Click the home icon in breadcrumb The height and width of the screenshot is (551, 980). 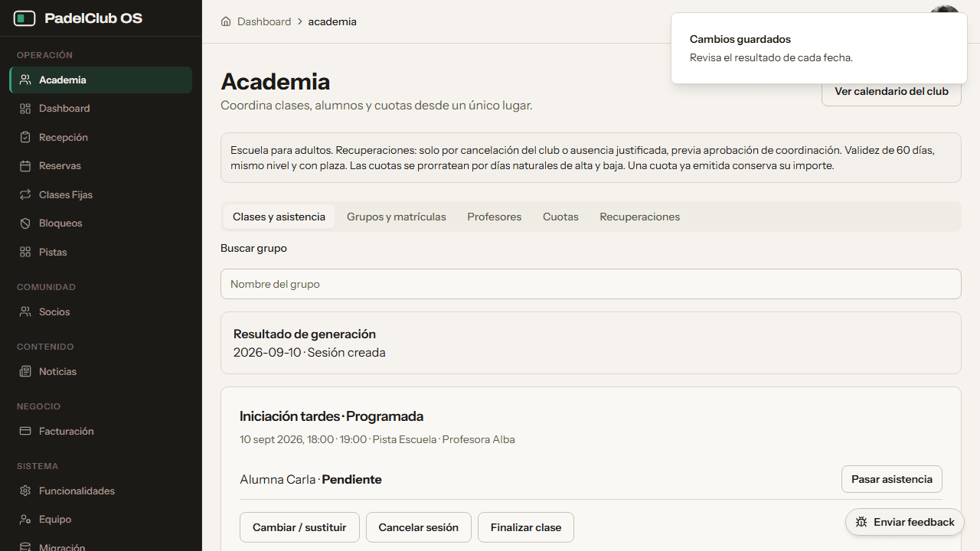(226, 21)
